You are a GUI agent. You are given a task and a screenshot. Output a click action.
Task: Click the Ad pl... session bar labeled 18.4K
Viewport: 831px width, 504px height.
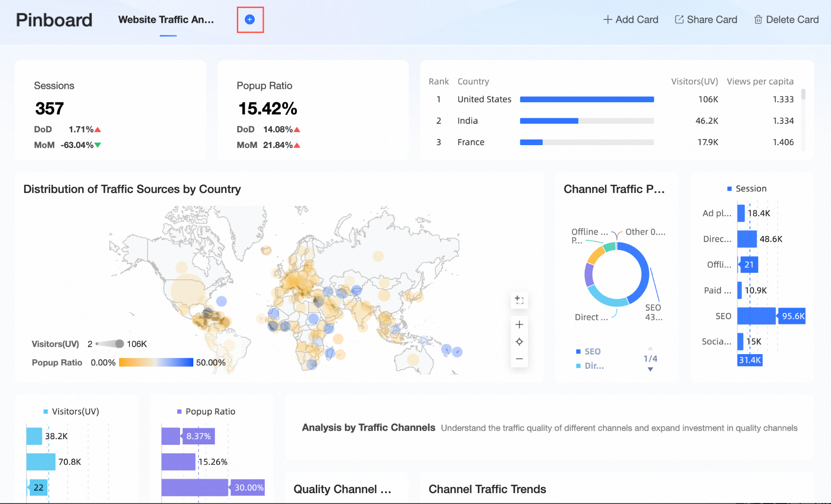(x=741, y=213)
